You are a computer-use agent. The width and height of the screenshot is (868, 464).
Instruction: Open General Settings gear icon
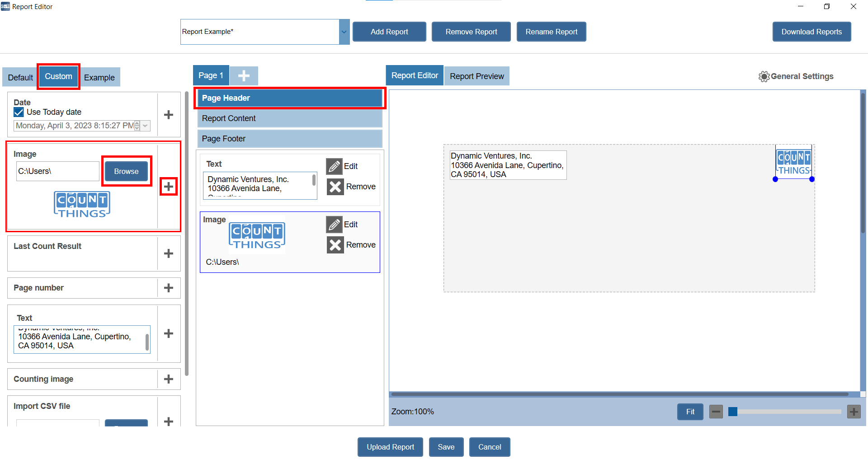764,76
